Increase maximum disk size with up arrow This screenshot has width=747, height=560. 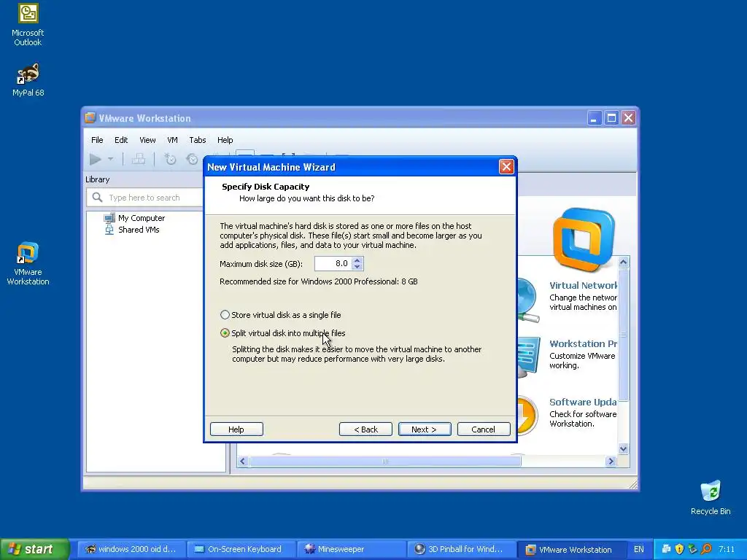pos(357,260)
